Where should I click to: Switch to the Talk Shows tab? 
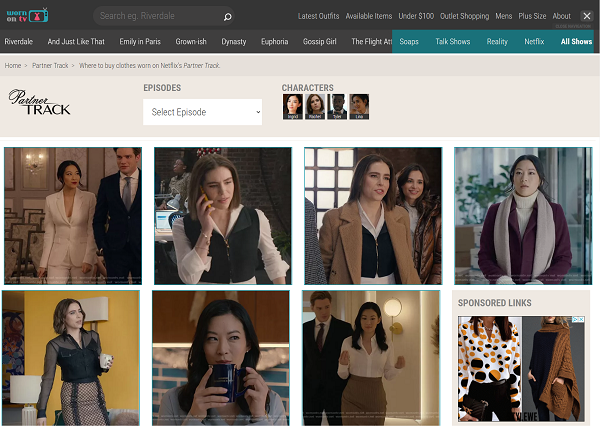click(453, 41)
